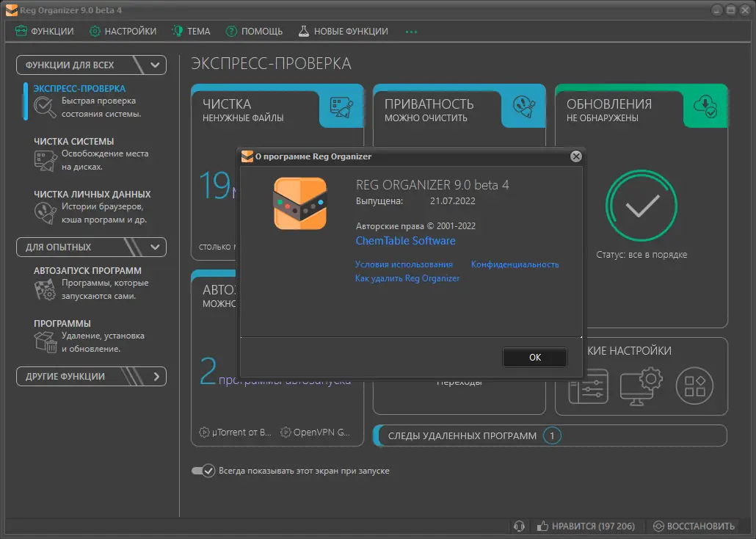Select АВТОЗАПУСК ПРОГРАММ in the sidebar
Viewport: 756px width, 539px height.
pos(88,271)
